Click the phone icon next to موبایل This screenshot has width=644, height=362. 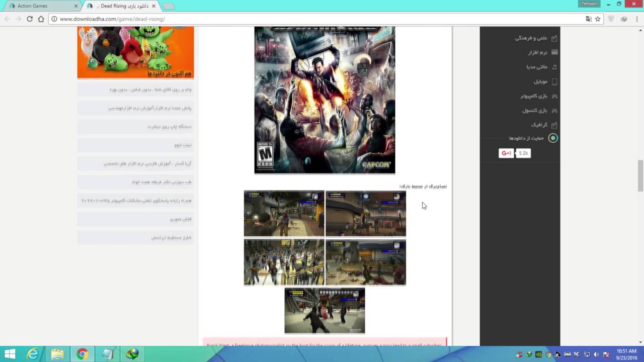554,81
